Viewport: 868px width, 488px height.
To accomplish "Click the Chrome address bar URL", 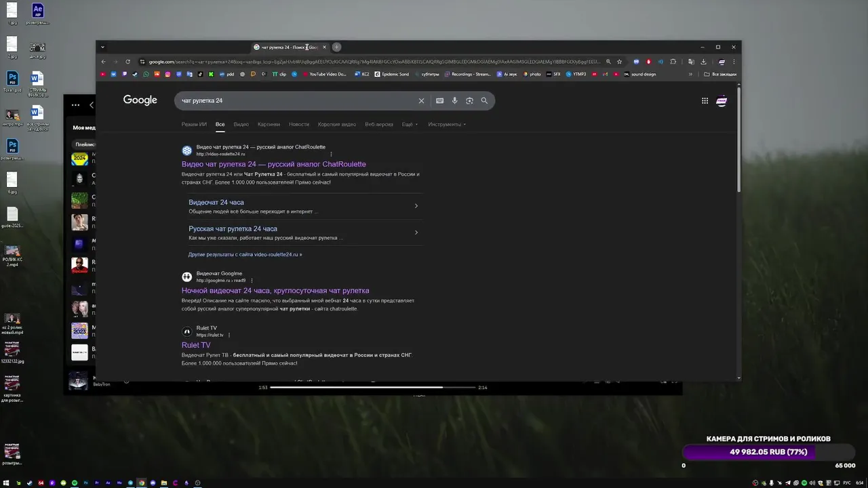I will (374, 62).
